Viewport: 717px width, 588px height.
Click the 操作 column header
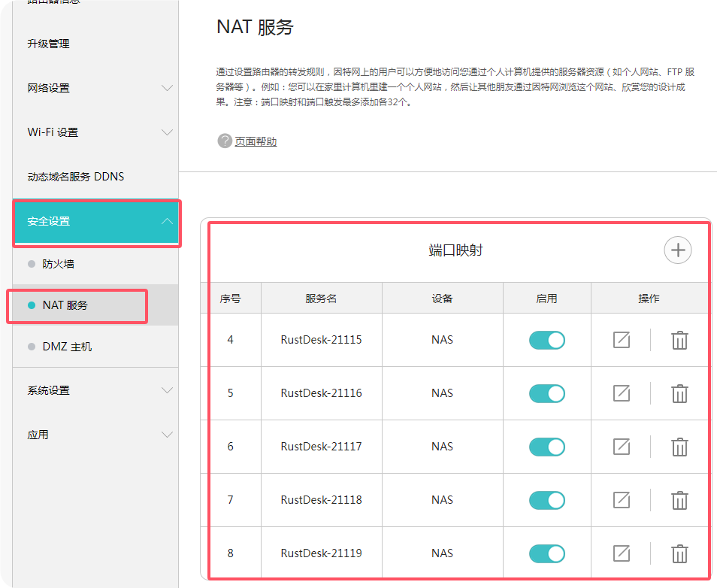(x=649, y=299)
